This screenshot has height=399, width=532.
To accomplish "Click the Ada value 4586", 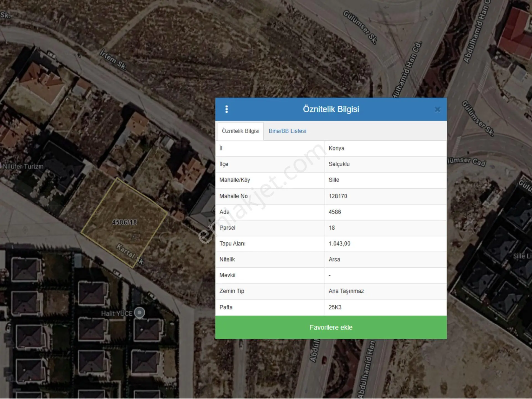I will point(335,212).
